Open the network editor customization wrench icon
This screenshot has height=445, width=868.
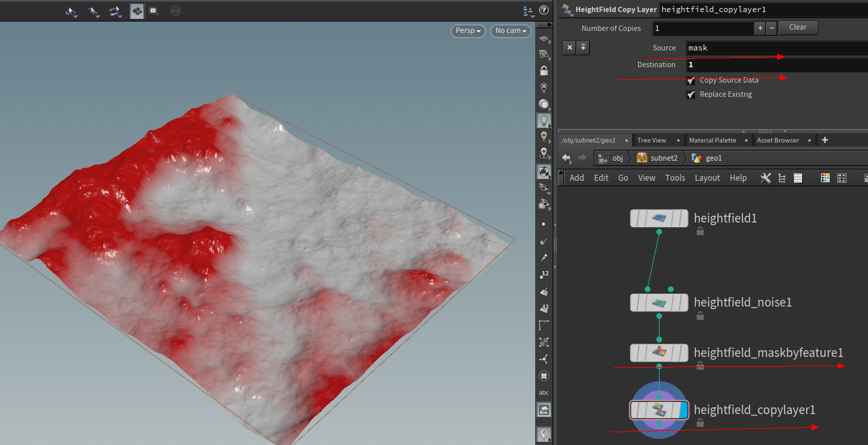coord(765,177)
